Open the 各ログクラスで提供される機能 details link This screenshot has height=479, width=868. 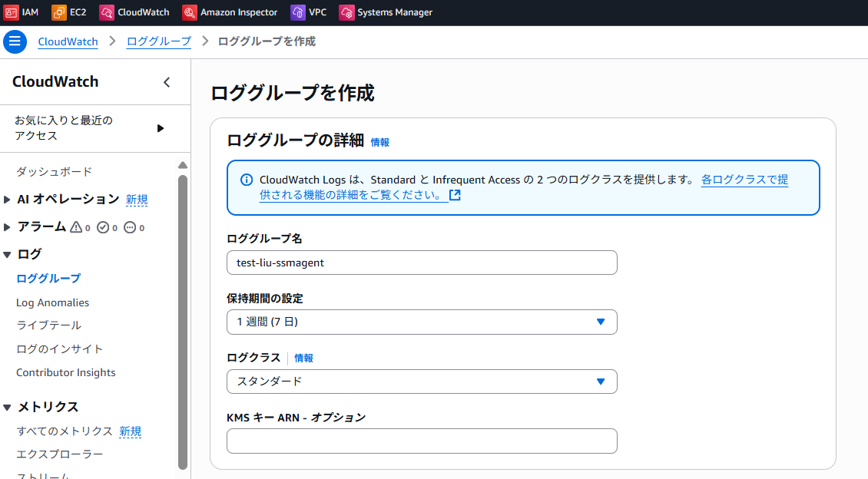(744, 179)
